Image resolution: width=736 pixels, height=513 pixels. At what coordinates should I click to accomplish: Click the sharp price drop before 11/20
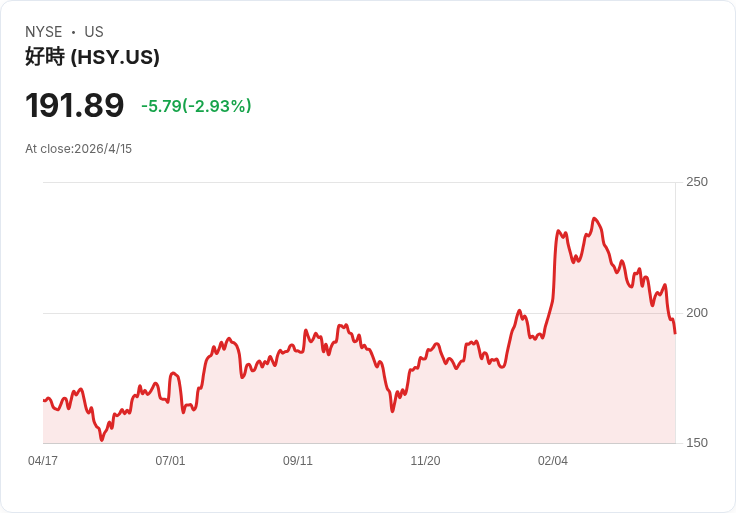[x=388, y=395]
